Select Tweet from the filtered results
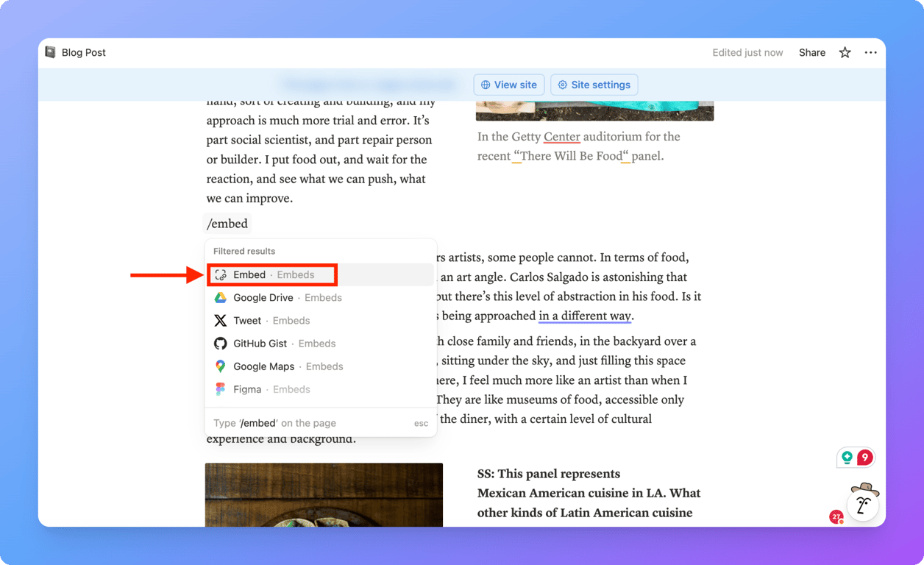The image size is (924, 565). click(x=248, y=320)
